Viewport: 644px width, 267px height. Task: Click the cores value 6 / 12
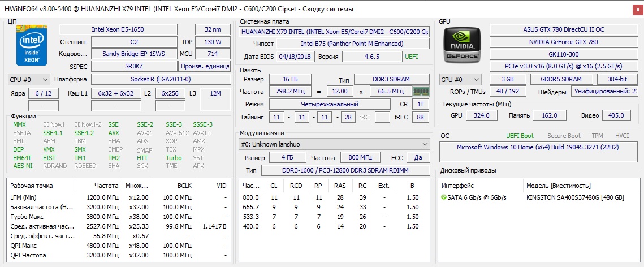44,94
